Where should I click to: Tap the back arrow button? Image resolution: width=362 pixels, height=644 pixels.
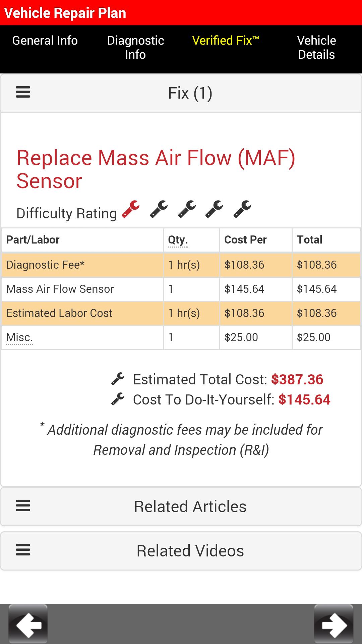point(28,624)
